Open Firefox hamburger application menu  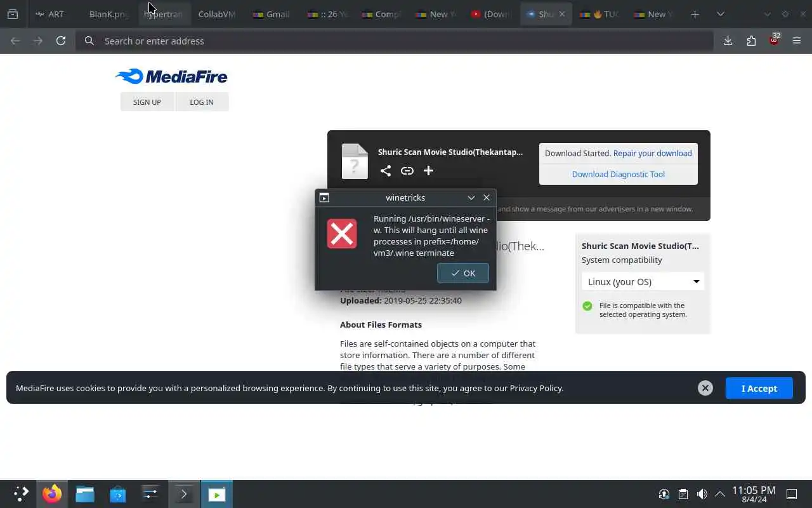pos(797,41)
